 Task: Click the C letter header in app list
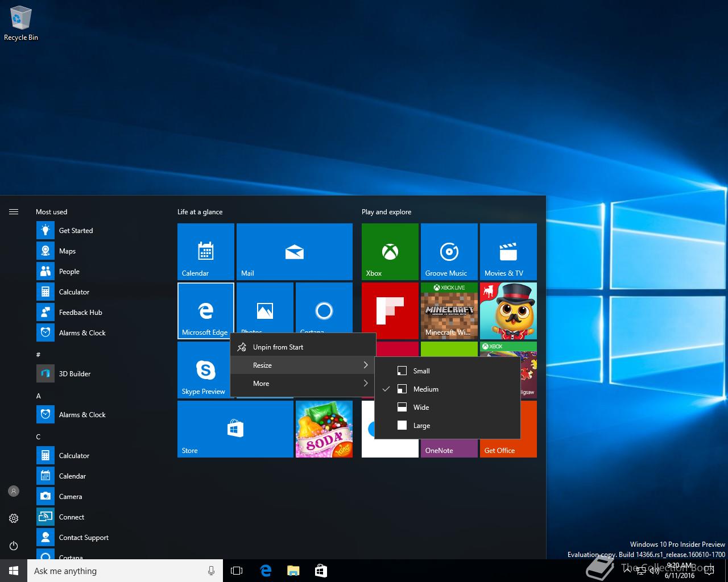(39, 436)
